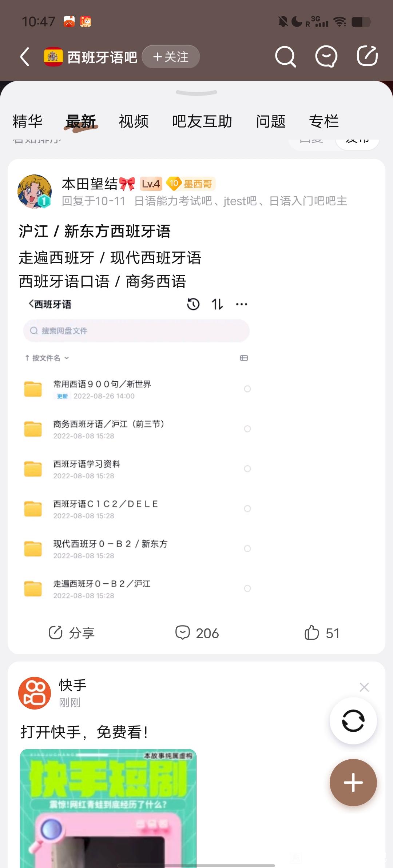
Task: Select radio for 走遍西班牙0-B2 folder
Action: point(247,588)
